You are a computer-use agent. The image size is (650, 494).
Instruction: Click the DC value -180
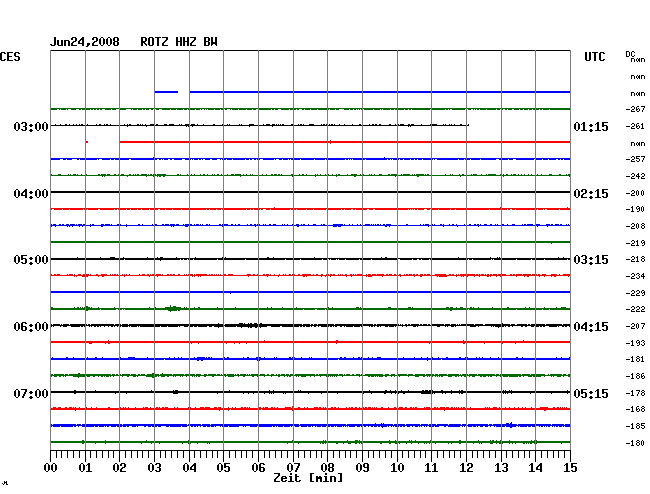click(x=635, y=443)
